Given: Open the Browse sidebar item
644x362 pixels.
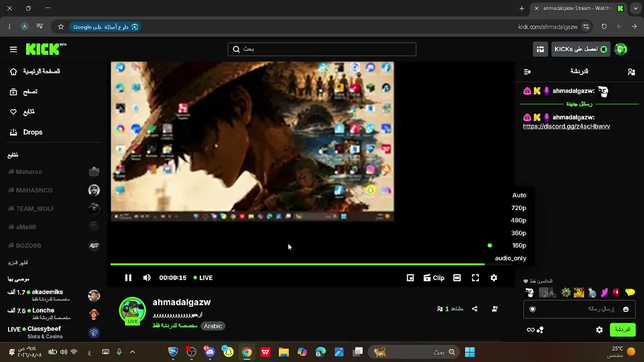Looking at the screenshot, I should 24,92.
